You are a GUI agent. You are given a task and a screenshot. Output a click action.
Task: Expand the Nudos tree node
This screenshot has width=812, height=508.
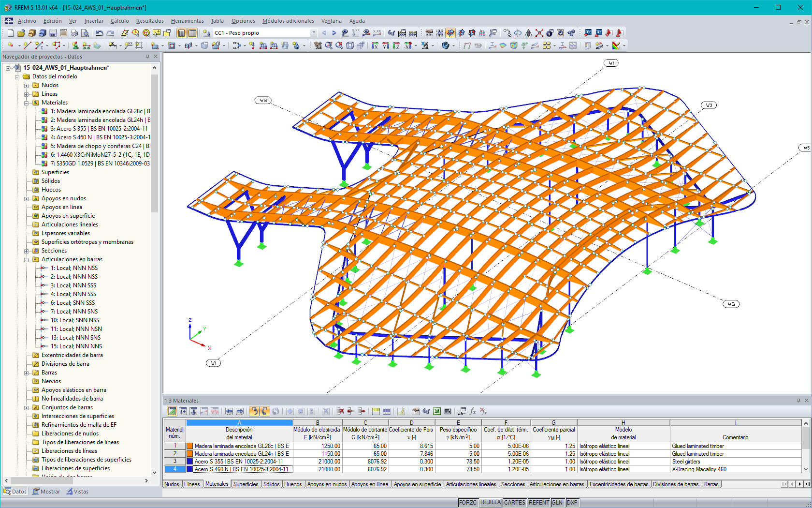pos(27,85)
